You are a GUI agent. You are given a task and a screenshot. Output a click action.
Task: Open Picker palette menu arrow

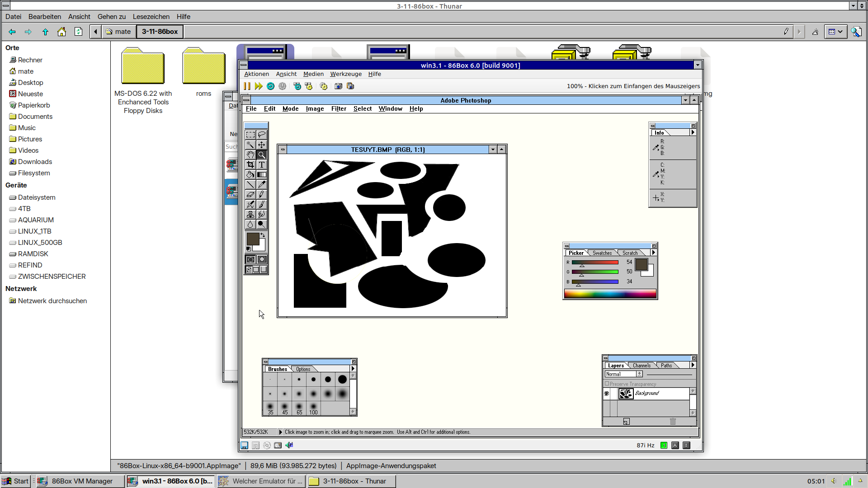point(653,253)
